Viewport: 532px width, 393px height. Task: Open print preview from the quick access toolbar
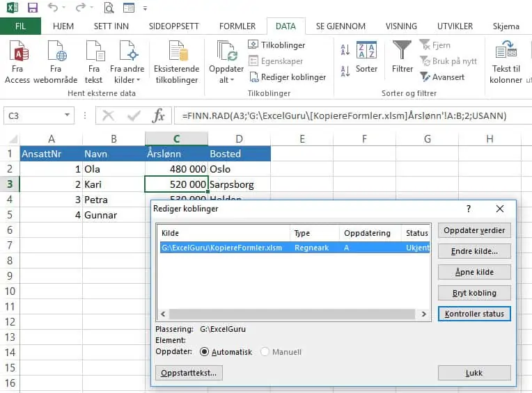[109, 8]
